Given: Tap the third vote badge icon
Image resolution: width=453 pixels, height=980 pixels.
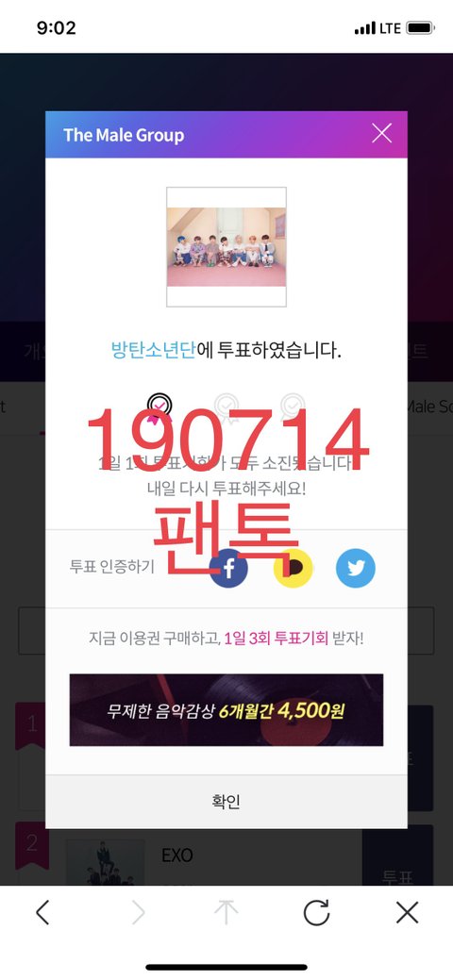Looking at the screenshot, I should click(x=293, y=407).
